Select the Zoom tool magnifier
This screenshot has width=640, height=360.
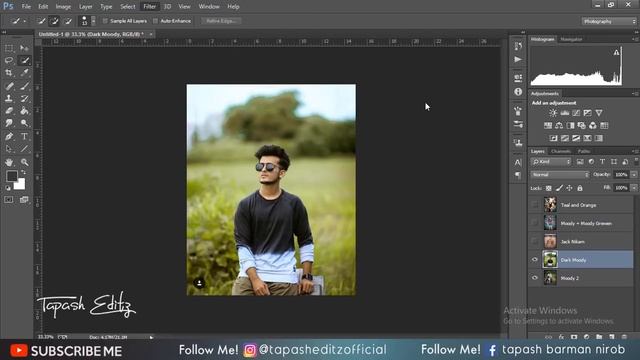24,162
